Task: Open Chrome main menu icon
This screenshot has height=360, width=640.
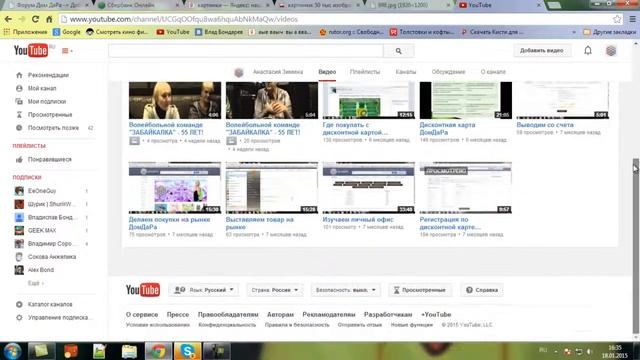Action: pos(632,19)
